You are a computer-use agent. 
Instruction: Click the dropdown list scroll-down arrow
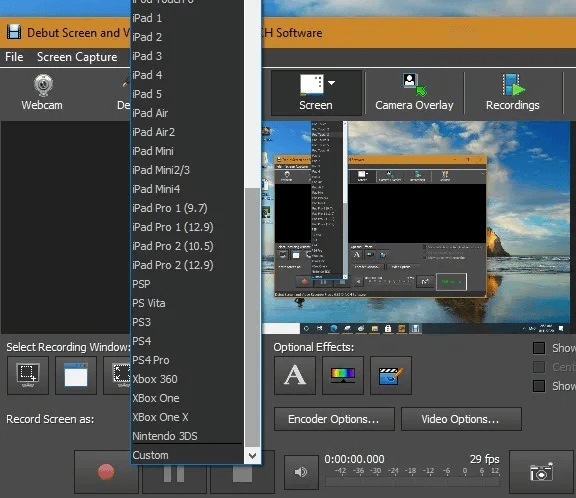pos(252,456)
